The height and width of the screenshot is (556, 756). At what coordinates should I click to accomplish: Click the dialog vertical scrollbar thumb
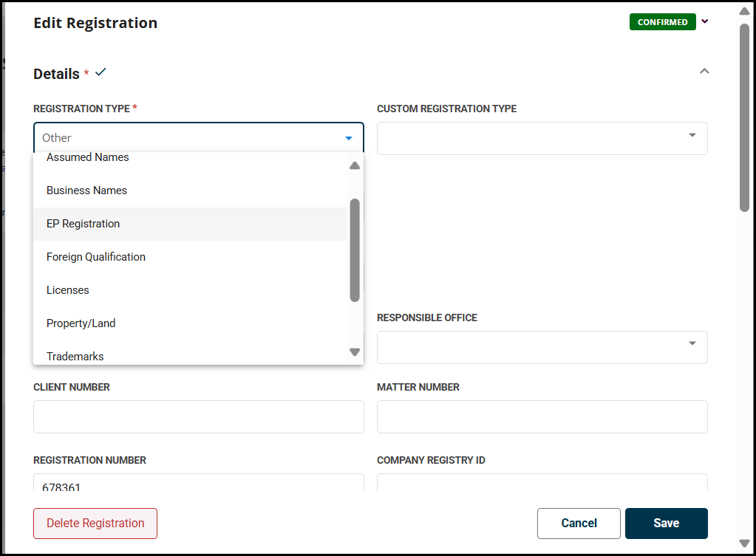[744, 117]
